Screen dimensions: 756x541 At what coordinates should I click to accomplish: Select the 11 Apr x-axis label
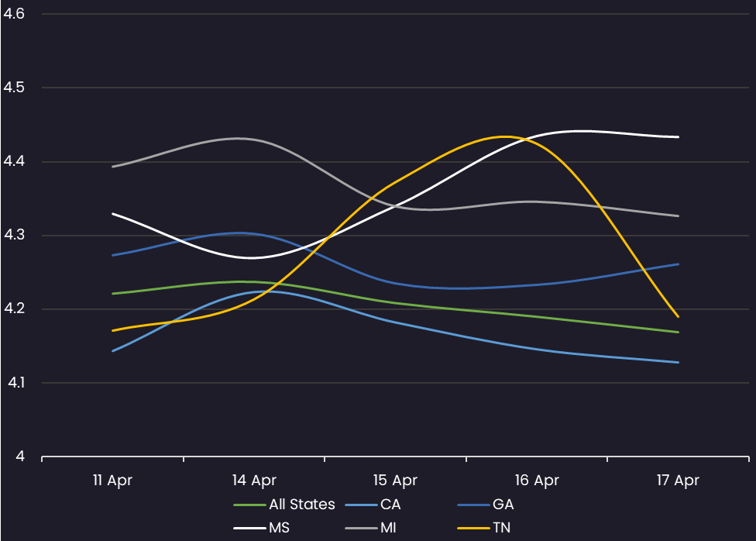[112, 481]
